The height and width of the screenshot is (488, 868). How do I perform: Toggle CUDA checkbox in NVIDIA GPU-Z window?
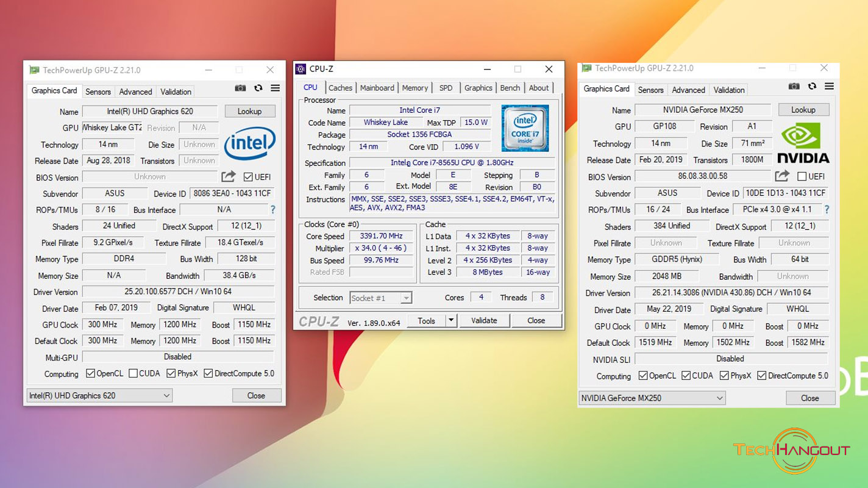point(686,376)
